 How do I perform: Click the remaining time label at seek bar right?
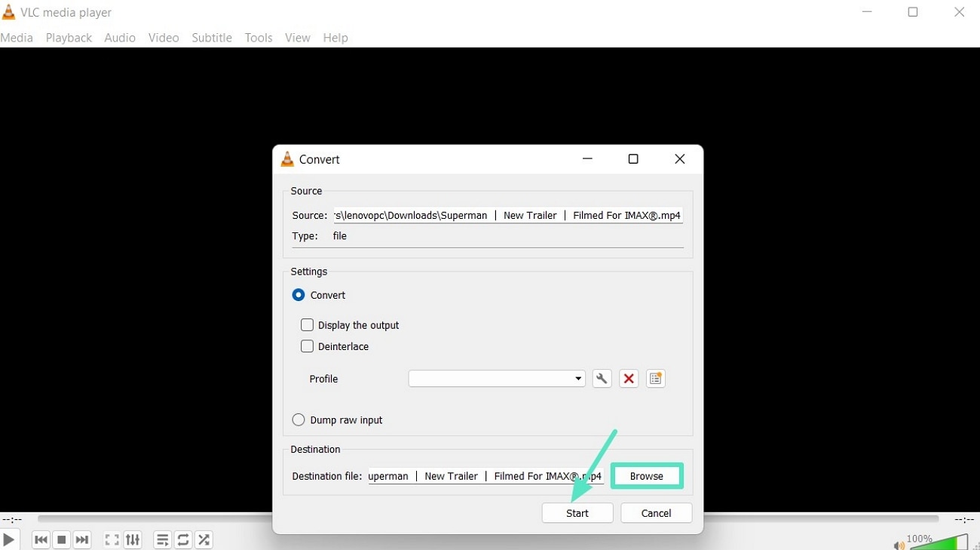coord(964,520)
